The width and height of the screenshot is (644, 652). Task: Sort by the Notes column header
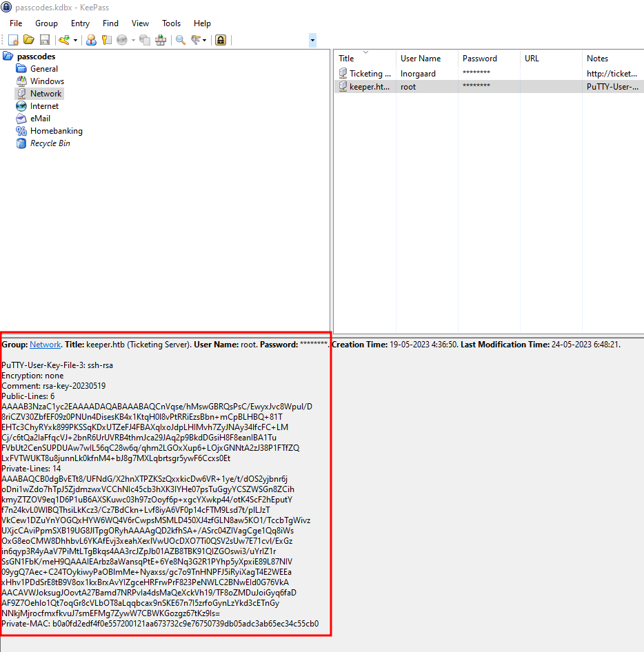coord(613,58)
